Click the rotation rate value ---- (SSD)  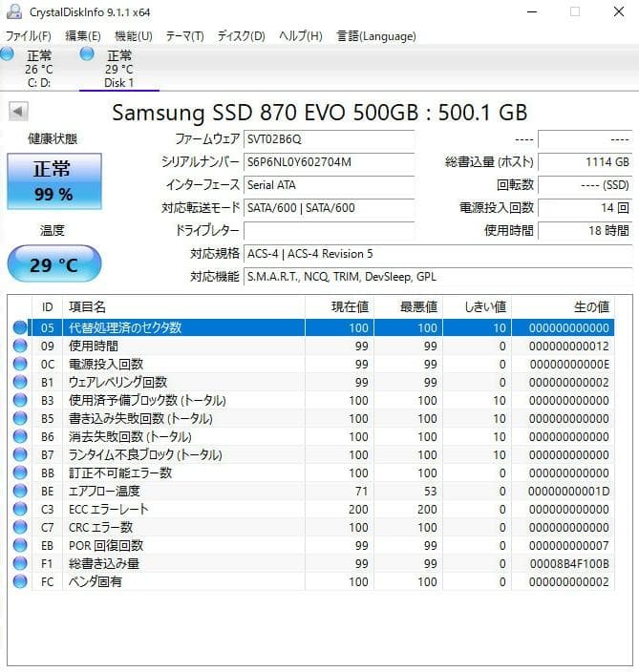point(586,185)
